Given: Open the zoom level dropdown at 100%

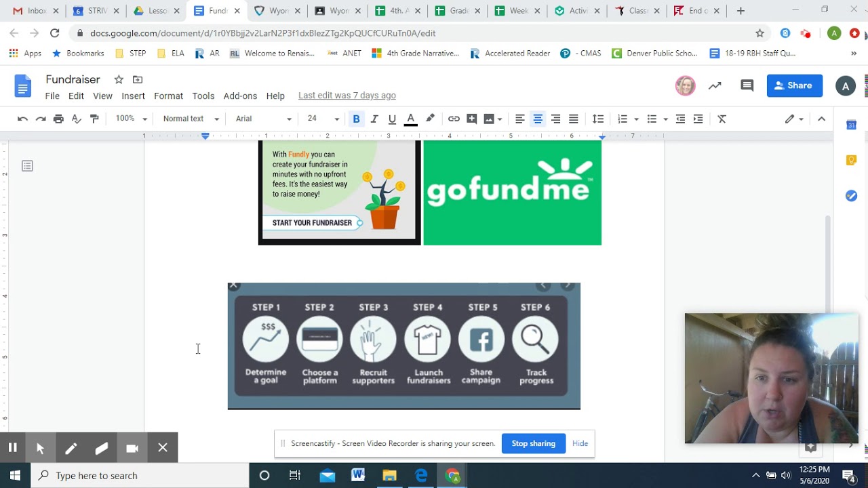Looking at the screenshot, I should coord(131,119).
